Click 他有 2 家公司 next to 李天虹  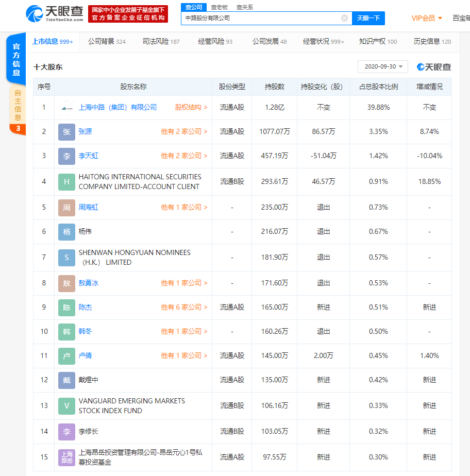click(x=184, y=156)
